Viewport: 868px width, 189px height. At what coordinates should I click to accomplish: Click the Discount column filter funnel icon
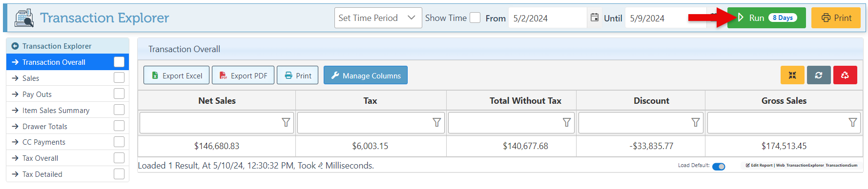point(696,122)
